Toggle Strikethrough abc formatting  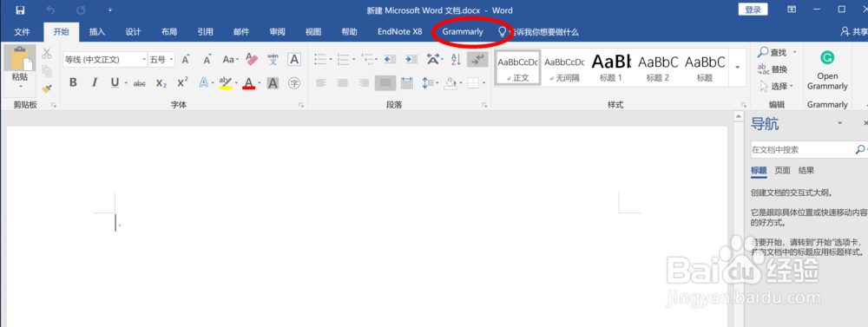click(140, 83)
